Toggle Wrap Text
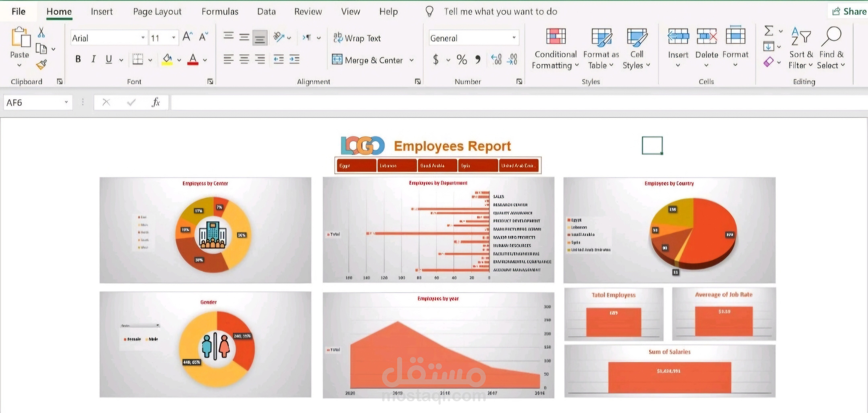This screenshot has width=868, height=413. (357, 38)
